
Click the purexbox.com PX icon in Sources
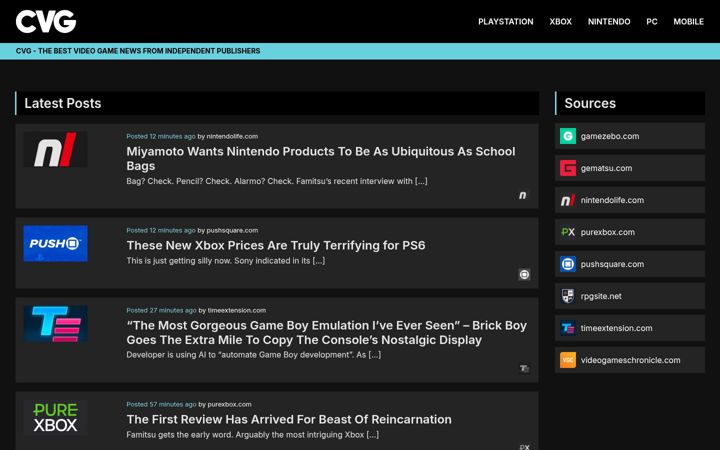pos(568,232)
